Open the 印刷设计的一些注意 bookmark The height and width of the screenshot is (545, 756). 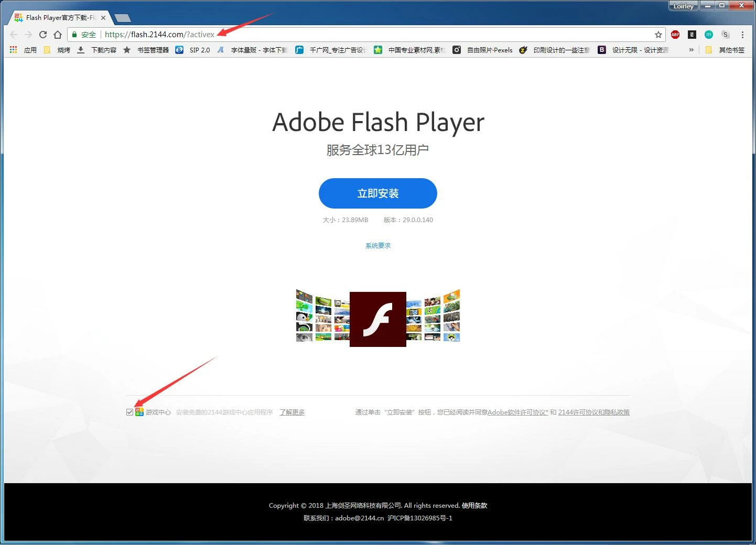[x=555, y=50]
